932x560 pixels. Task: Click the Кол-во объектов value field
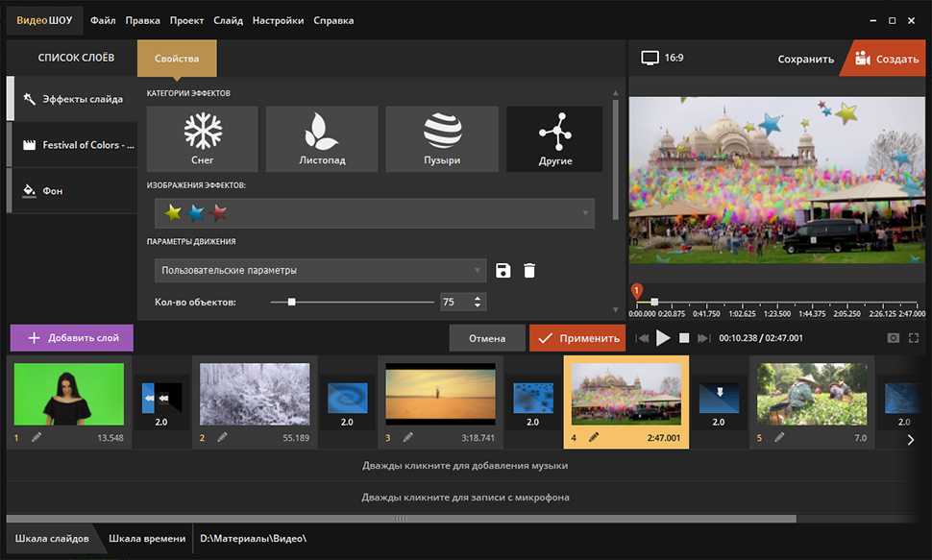click(455, 302)
